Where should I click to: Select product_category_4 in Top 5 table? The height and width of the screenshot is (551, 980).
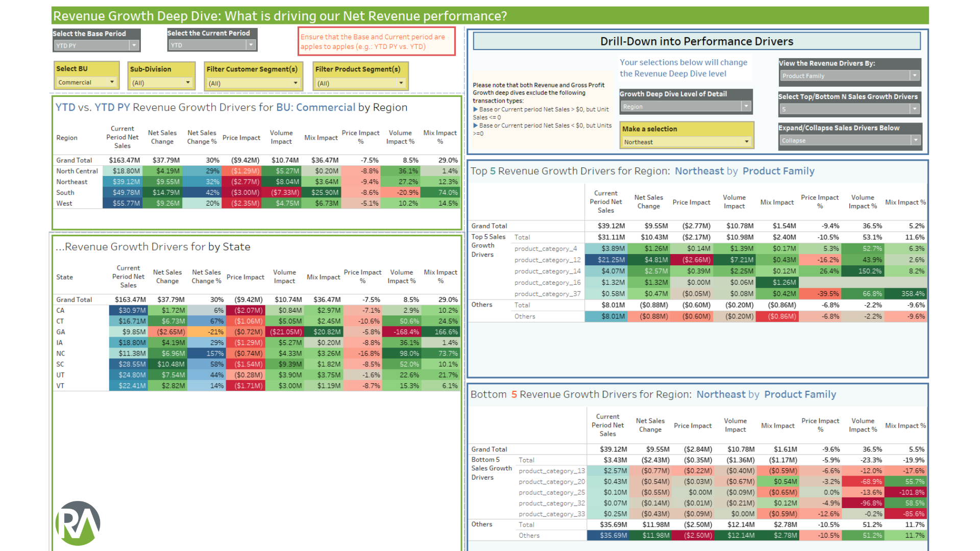(546, 248)
